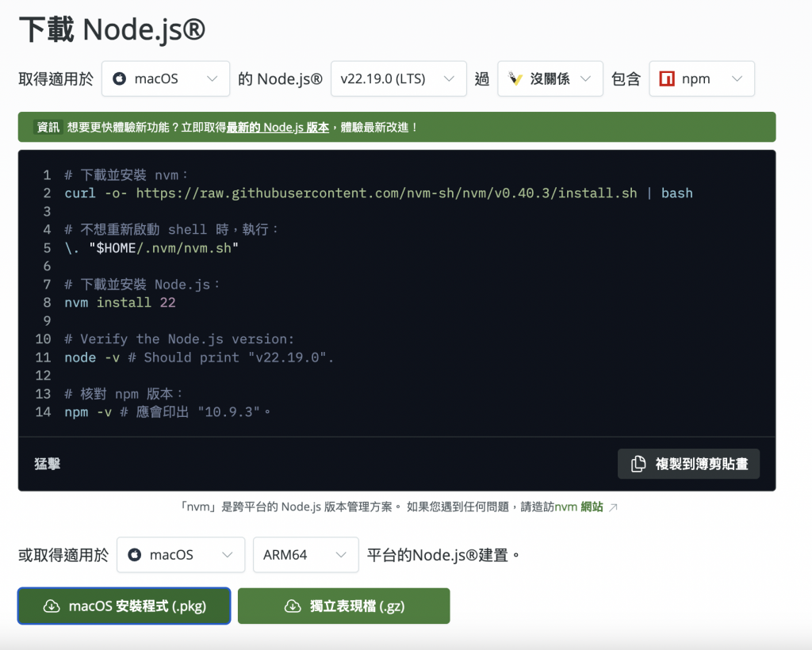This screenshot has width=812, height=650.
Task: Download the macOS 安裝程式 (.pkg) installer
Action: click(x=124, y=606)
